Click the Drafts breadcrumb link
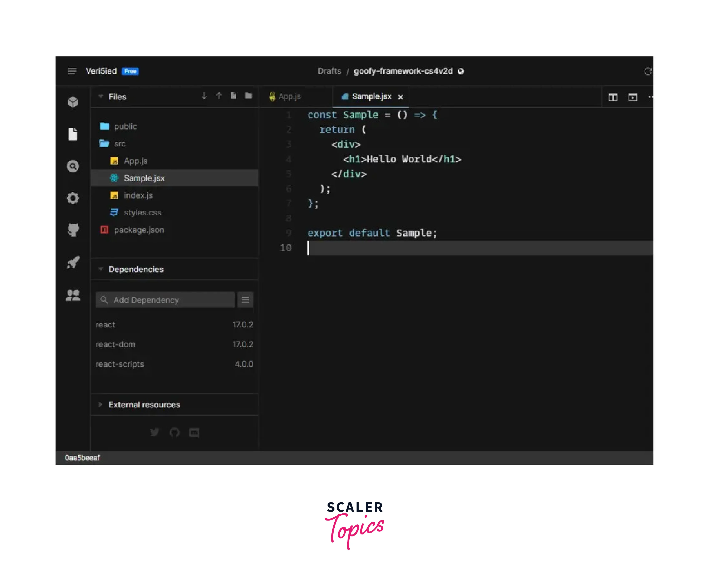Viewport: 709px width, 588px height. [x=329, y=71]
